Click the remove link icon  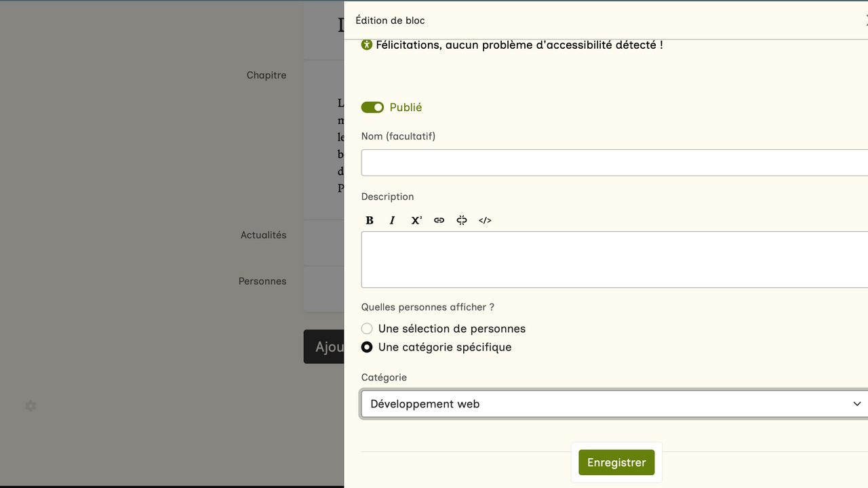click(462, 220)
